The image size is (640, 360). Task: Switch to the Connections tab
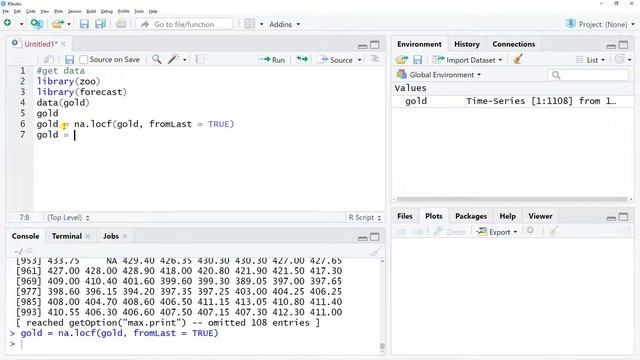coord(513,44)
